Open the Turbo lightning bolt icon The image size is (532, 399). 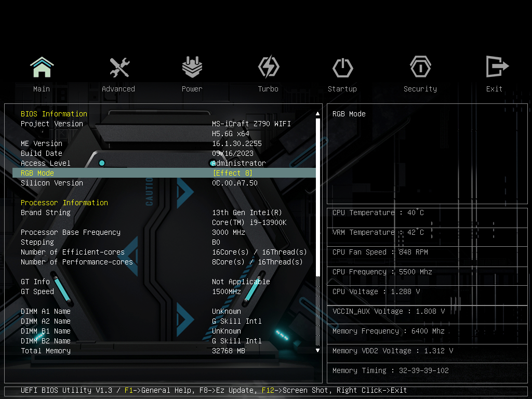[x=269, y=67]
